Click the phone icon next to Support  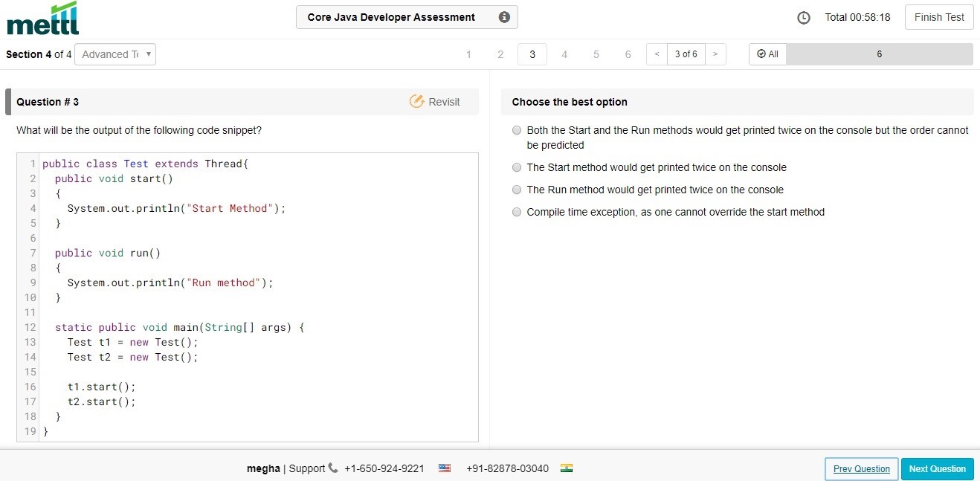coord(332,468)
